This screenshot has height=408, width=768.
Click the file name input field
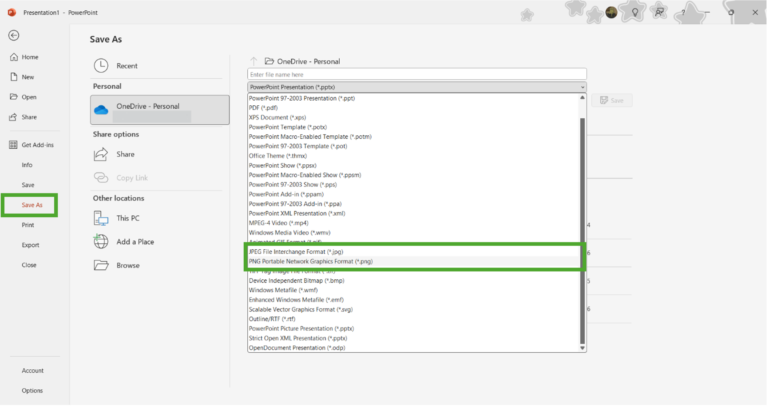(x=416, y=74)
